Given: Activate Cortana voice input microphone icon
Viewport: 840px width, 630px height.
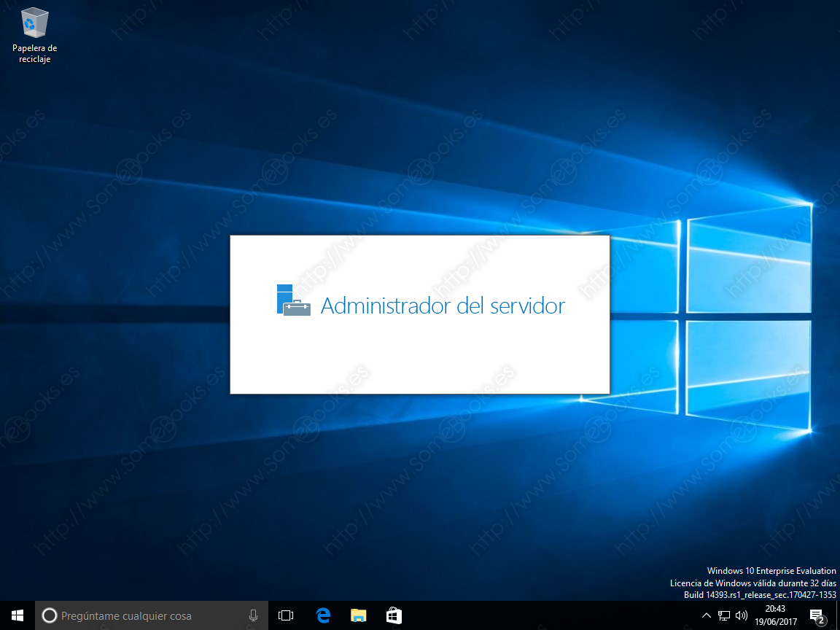Looking at the screenshot, I should 253,616.
